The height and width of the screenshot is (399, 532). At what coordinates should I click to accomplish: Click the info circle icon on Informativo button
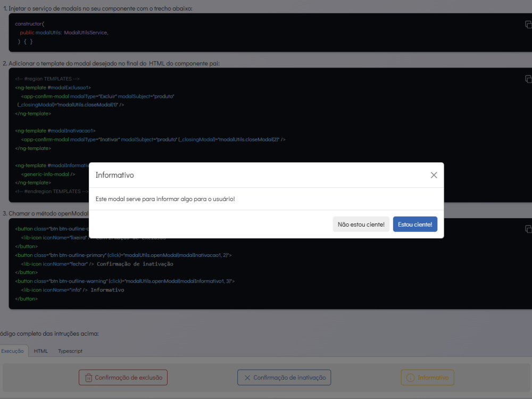click(410, 378)
